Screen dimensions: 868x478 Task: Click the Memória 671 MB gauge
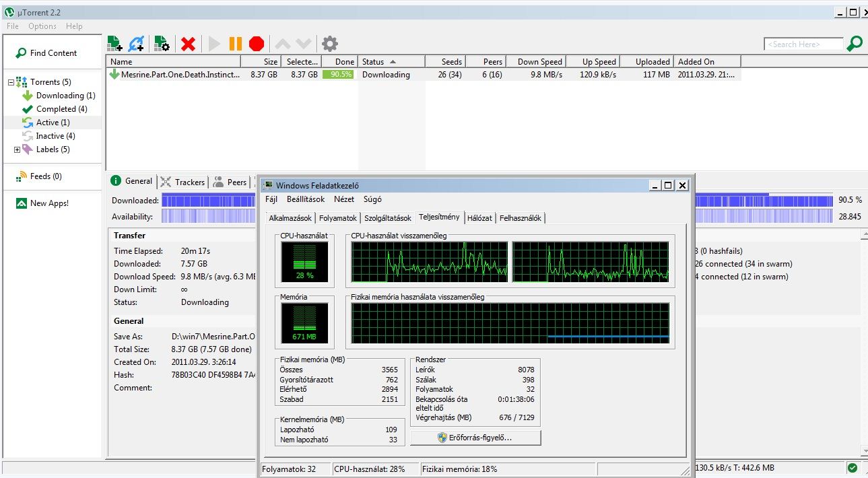tap(305, 322)
